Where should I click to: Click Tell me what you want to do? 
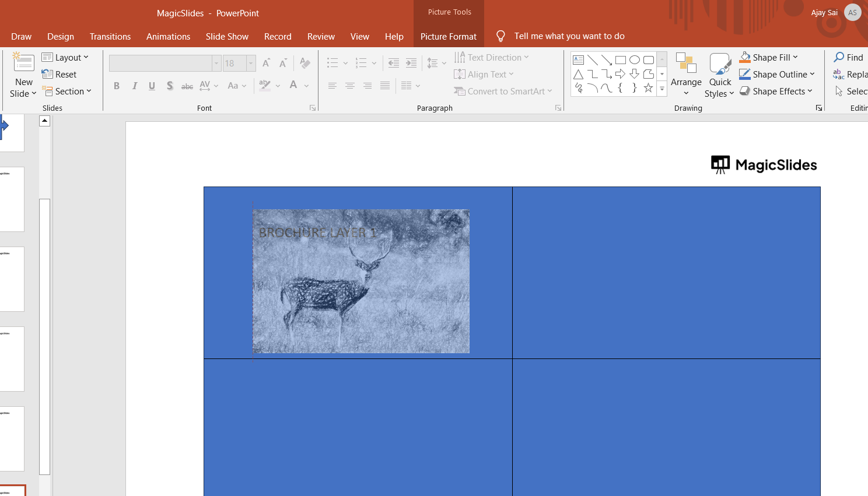click(x=569, y=36)
